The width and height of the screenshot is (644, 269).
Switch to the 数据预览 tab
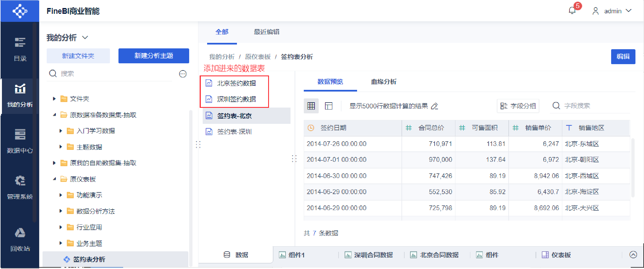[x=330, y=82]
